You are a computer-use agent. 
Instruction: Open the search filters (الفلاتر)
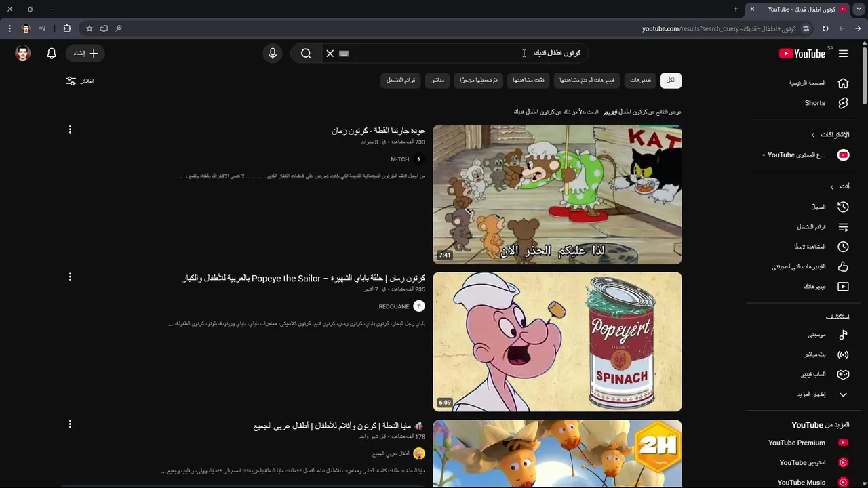80,81
